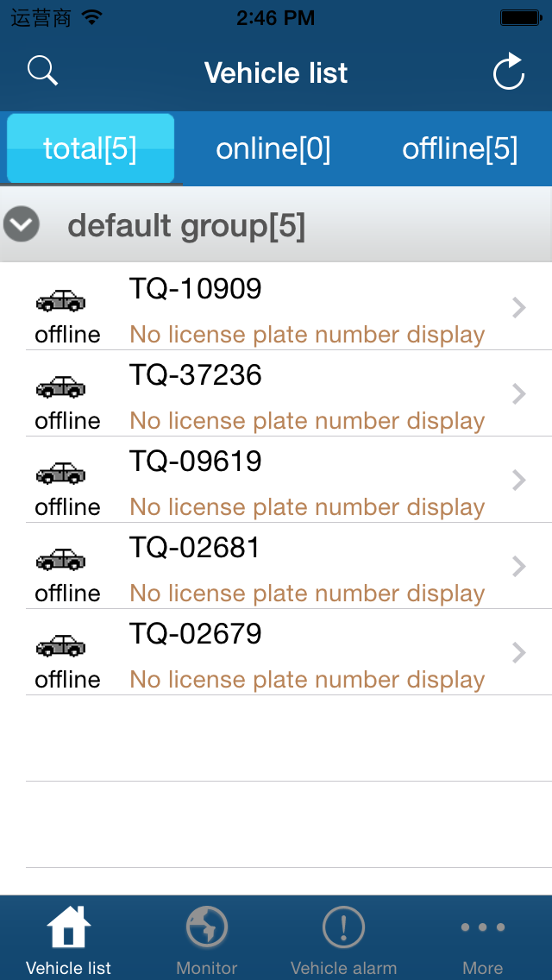Tap the More three-dots icon

(482, 928)
